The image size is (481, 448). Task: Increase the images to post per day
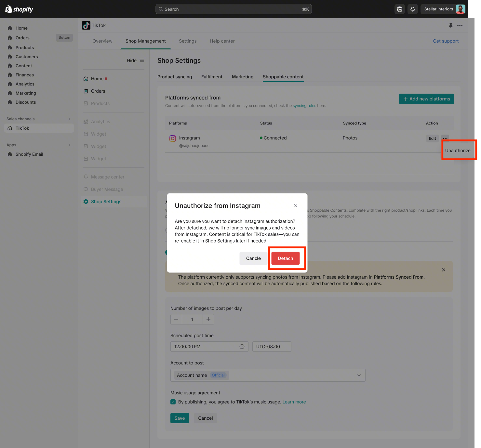[208, 319]
